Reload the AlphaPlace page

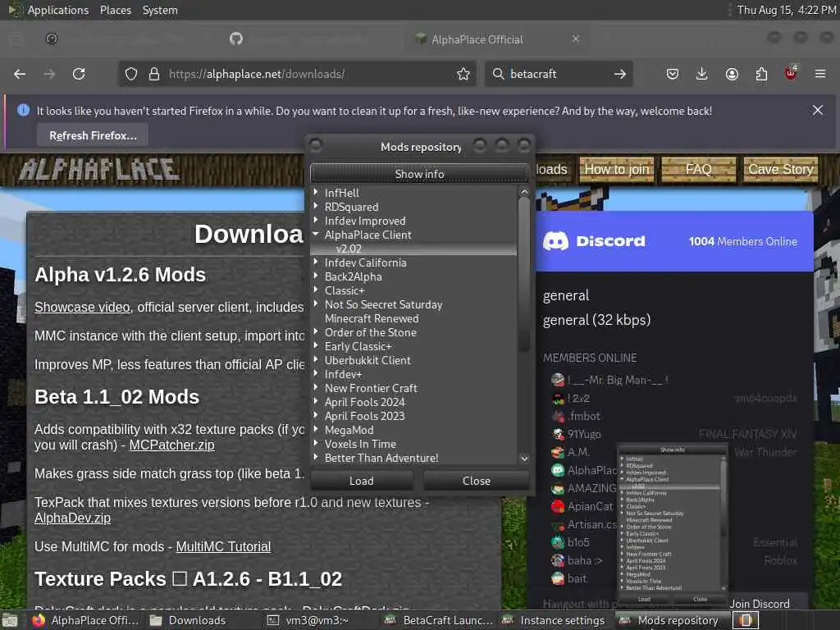pyautogui.click(x=79, y=74)
